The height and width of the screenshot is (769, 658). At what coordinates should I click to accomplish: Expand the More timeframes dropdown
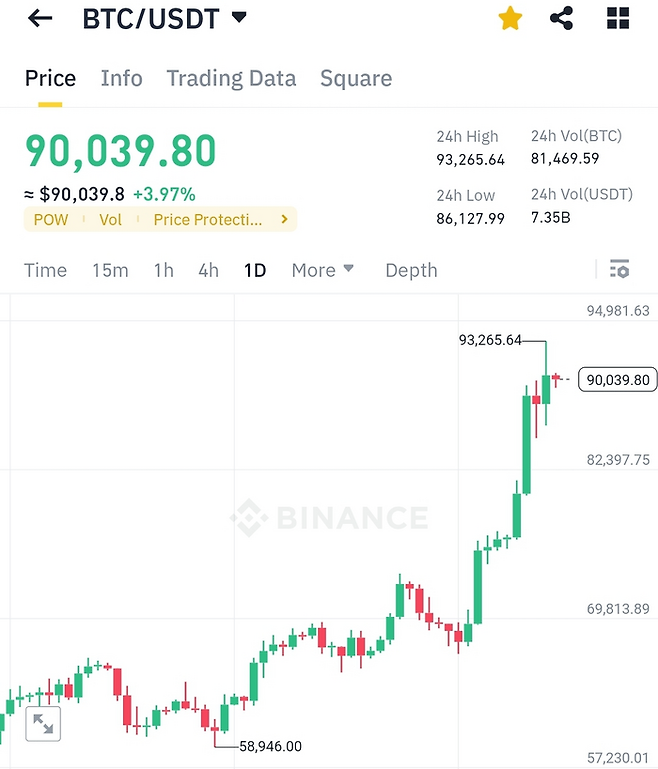tap(322, 270)
